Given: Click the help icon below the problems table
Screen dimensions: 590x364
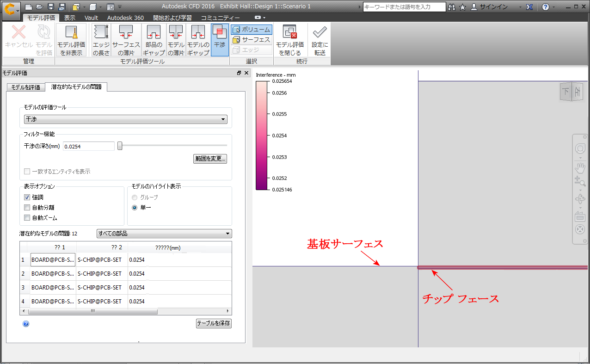Looking at the screenshot, I should click(26, 324).
